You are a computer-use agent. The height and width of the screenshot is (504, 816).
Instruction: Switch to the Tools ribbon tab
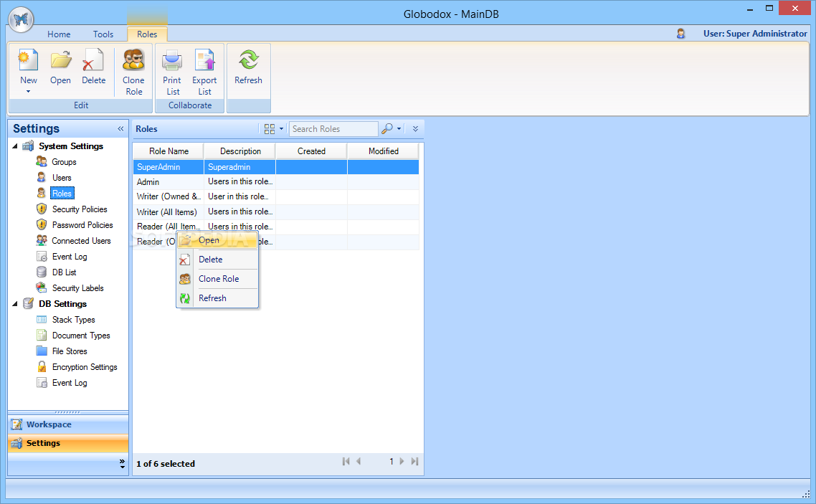(x=103, y=34)
